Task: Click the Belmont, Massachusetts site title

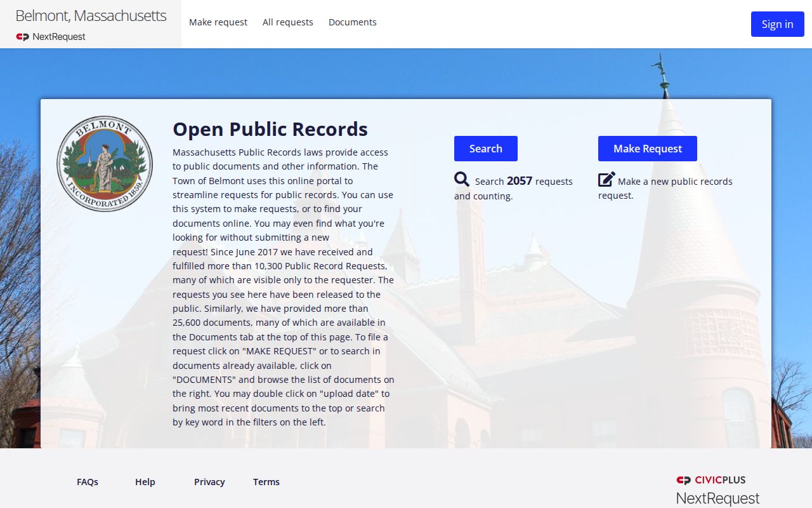Action: (91, 16)
